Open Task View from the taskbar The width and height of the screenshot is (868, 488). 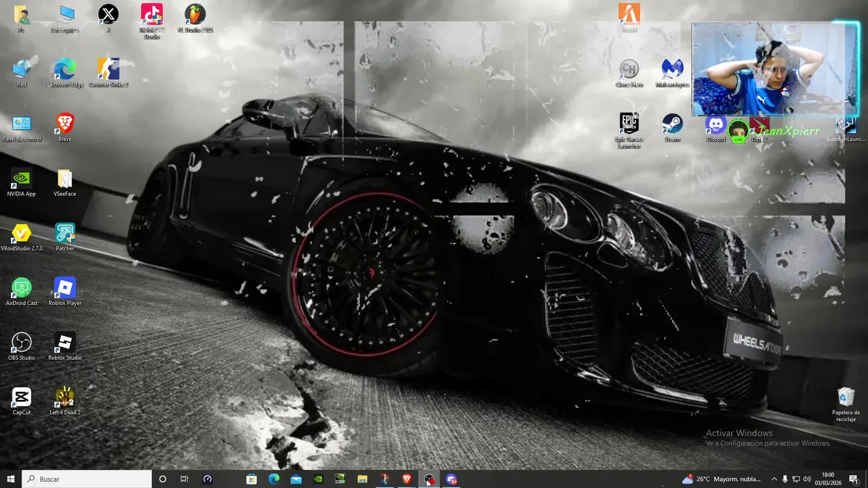pos(184,479)
